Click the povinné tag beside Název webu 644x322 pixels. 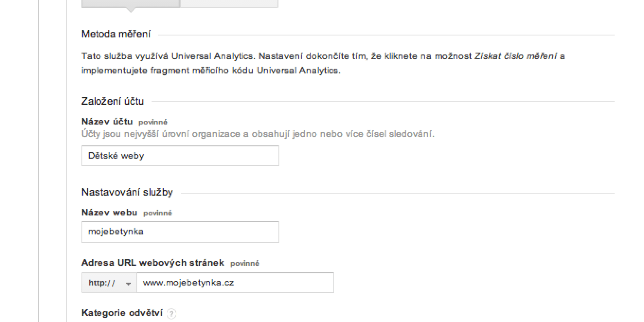pos(158,213)
